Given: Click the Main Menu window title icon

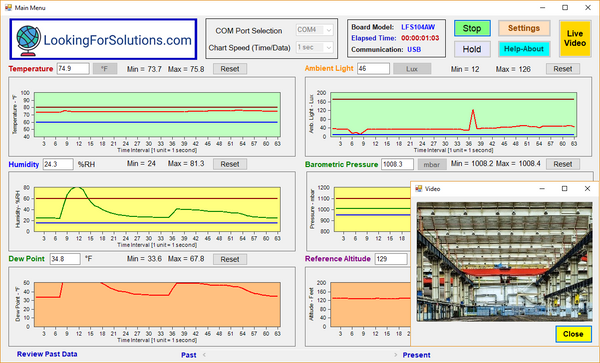Looking at the screenshot, I should 8,8.
